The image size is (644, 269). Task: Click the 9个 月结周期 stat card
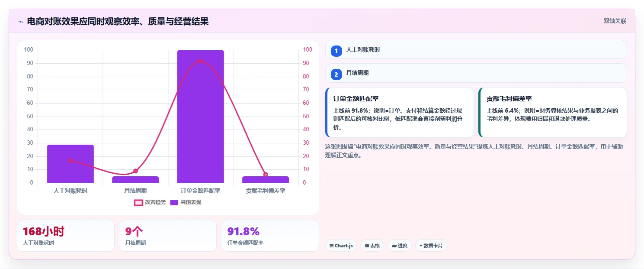(168, 236)
